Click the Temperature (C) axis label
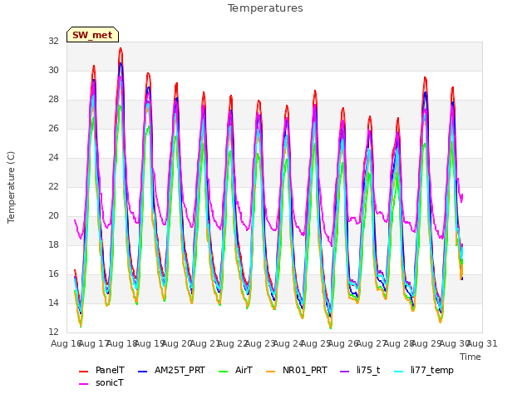The width and height of the screenshot is (532, 399). [x=11, y=187]
